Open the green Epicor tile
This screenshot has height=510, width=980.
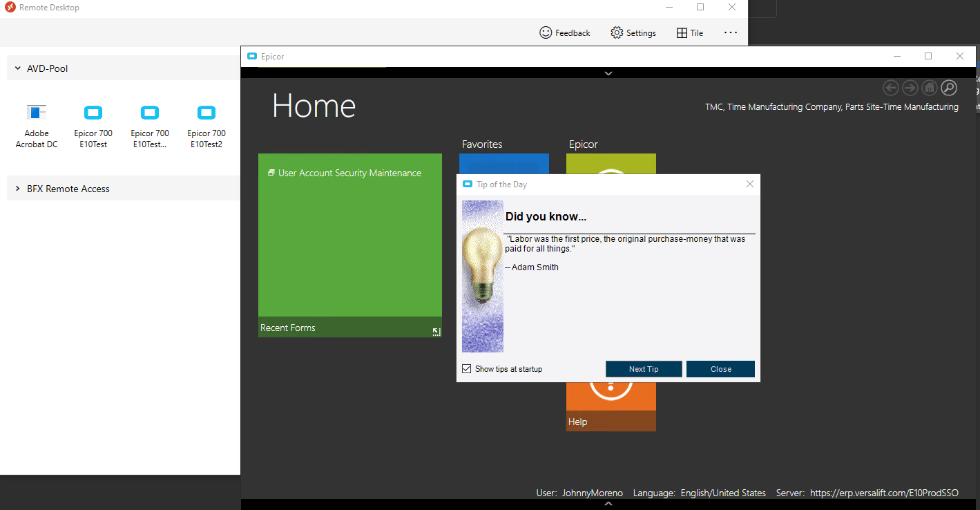(x=611, y=164)
